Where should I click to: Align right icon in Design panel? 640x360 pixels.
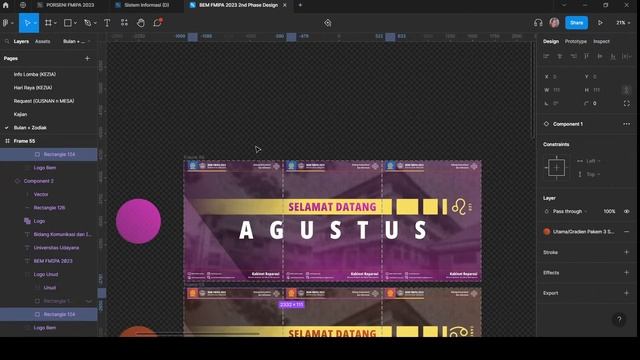coord(573,56)
